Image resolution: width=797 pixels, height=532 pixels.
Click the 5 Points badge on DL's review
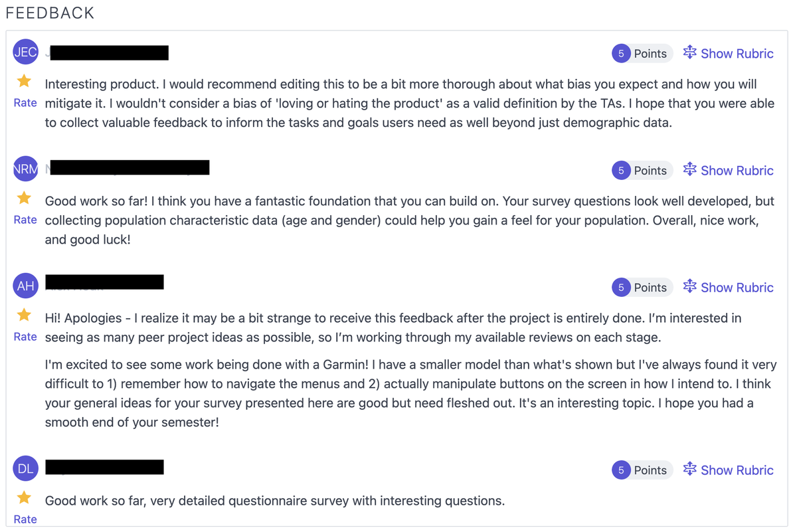click(642, 470)
